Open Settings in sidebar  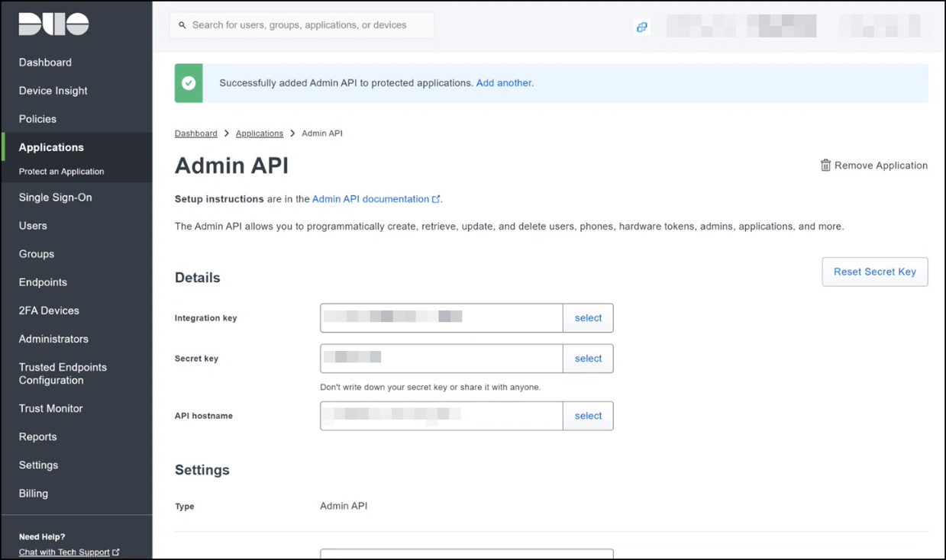[38, 465]
